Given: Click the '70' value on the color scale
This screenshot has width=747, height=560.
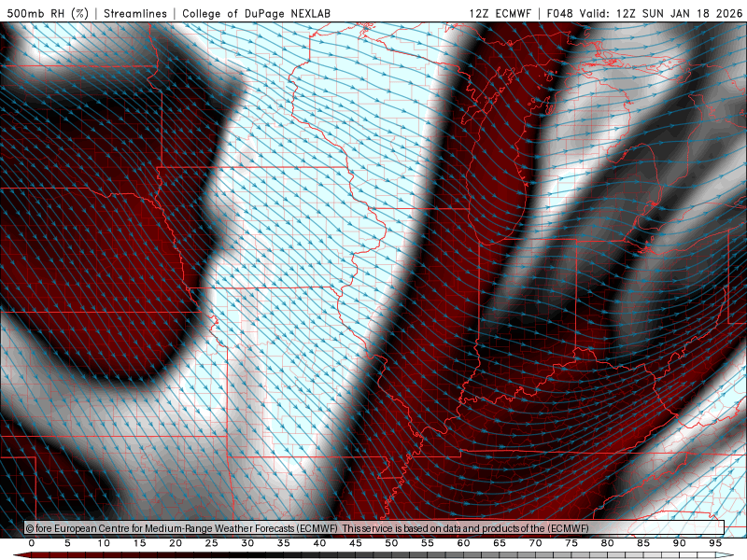Looking at the screenshot, I should coord(535,543).
